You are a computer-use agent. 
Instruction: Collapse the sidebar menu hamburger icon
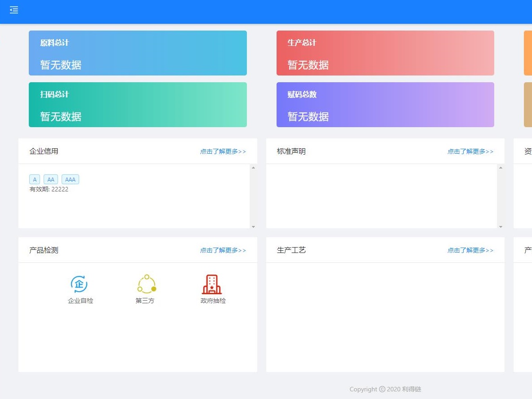14,10
